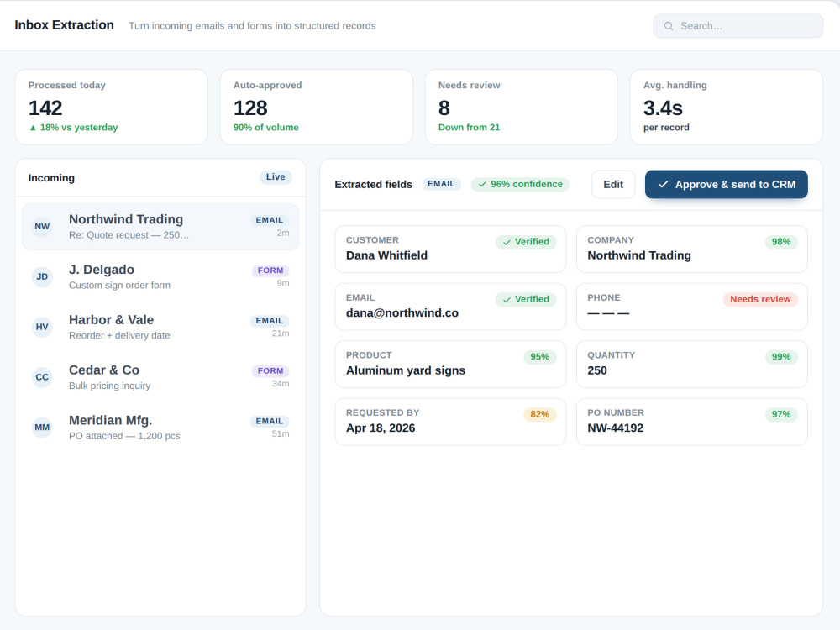Select the product value Aluminum yard signs
This screenshot has height=630, width=840.
pos(406,370)
